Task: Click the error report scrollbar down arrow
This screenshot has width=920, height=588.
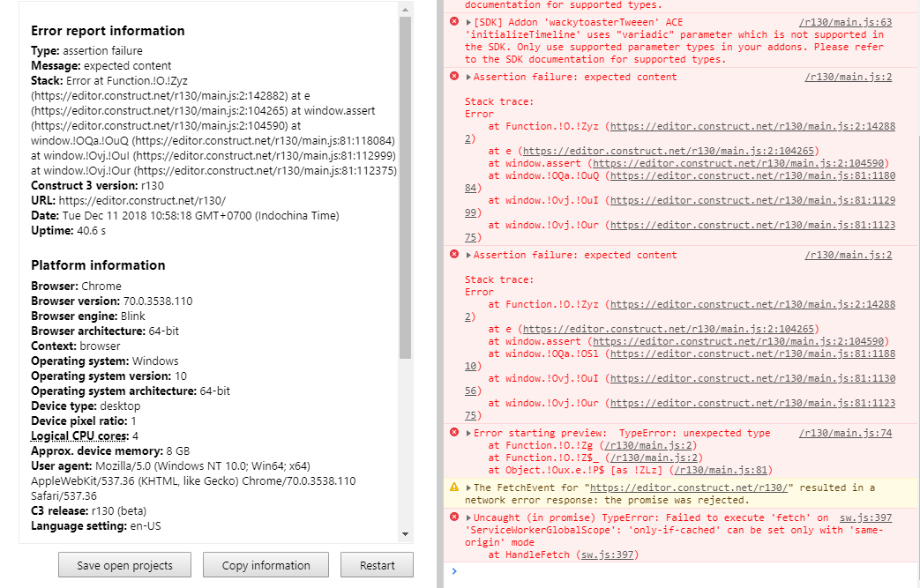Action: coord(405,534)
